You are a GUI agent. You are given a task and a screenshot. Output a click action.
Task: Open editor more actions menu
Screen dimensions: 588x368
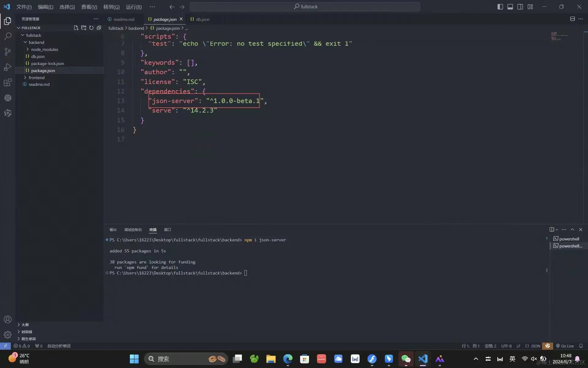pyautogui.click(x=580, y=19)
